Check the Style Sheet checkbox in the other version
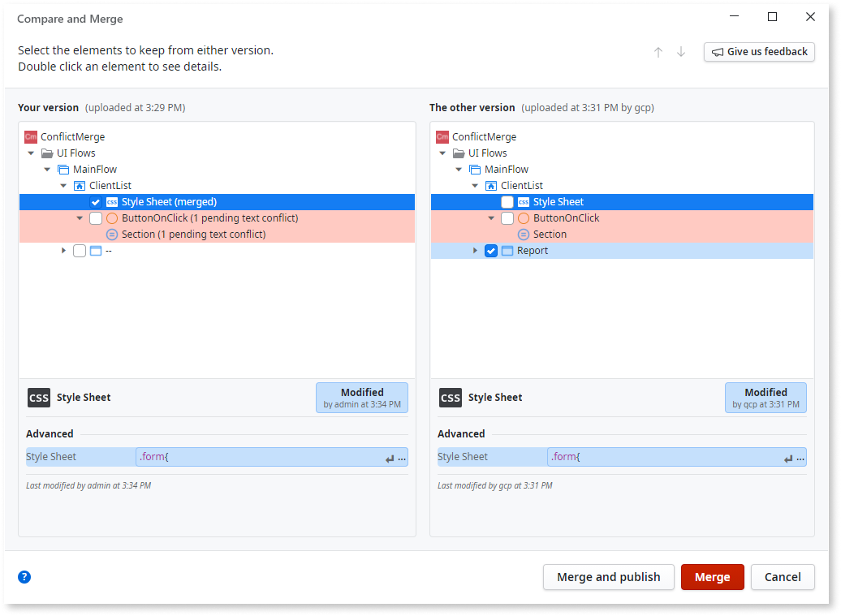Screen dimensions: 841x616 (x=507, y=201)
